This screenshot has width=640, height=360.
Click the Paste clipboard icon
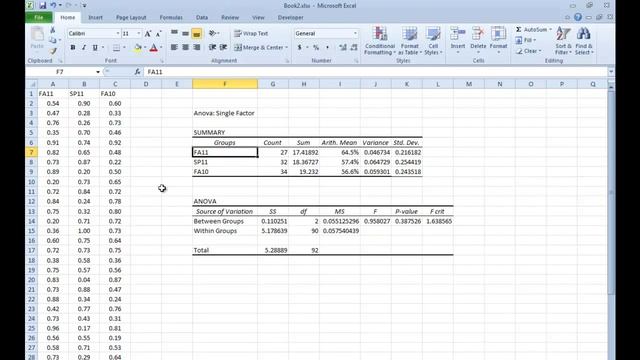click(x=37, y=38)
